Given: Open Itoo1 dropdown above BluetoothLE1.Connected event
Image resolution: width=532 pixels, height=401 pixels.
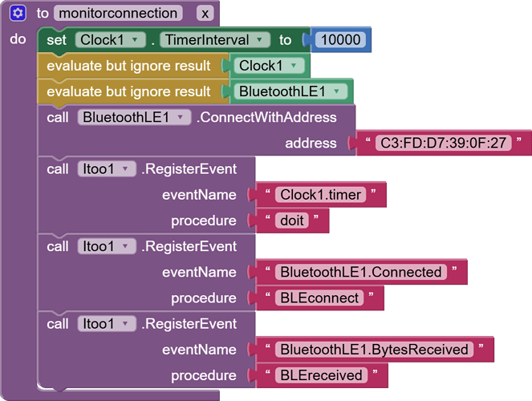Looking at the screenshot, I should (x=107, y=246).
